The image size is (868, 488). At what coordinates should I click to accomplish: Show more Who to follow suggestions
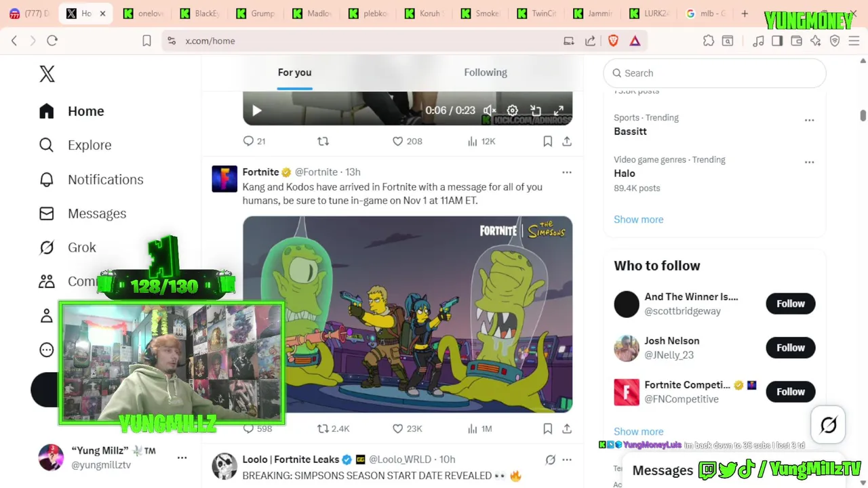[638, 432]
